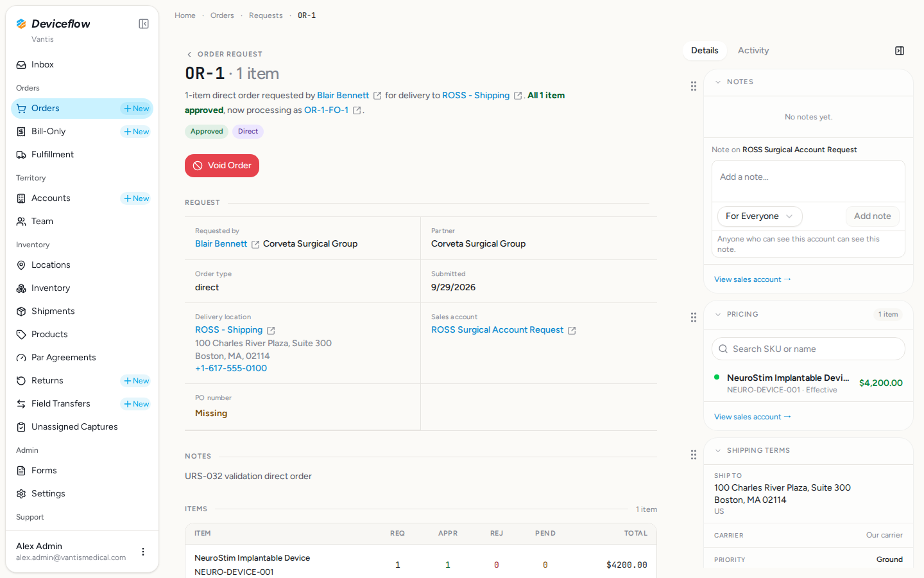
Task: Click New next to Field Transfers
Action: 136,404
